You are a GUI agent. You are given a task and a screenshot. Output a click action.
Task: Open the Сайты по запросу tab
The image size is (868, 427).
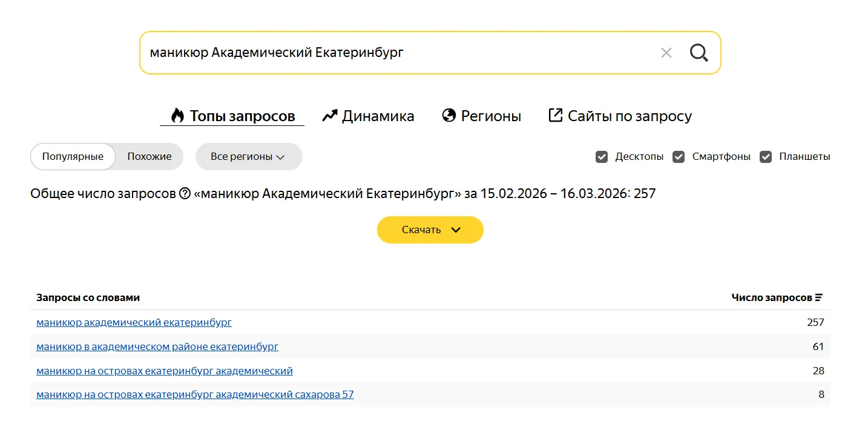click(629, 116)
